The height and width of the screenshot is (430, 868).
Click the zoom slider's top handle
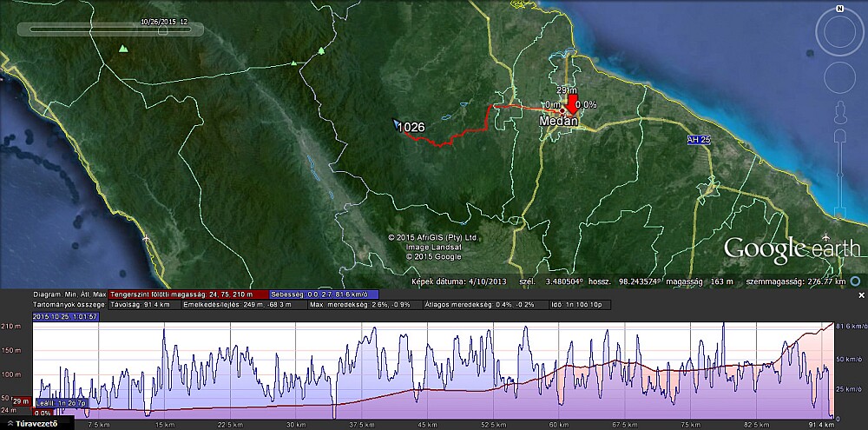click(x=839, y=137)
